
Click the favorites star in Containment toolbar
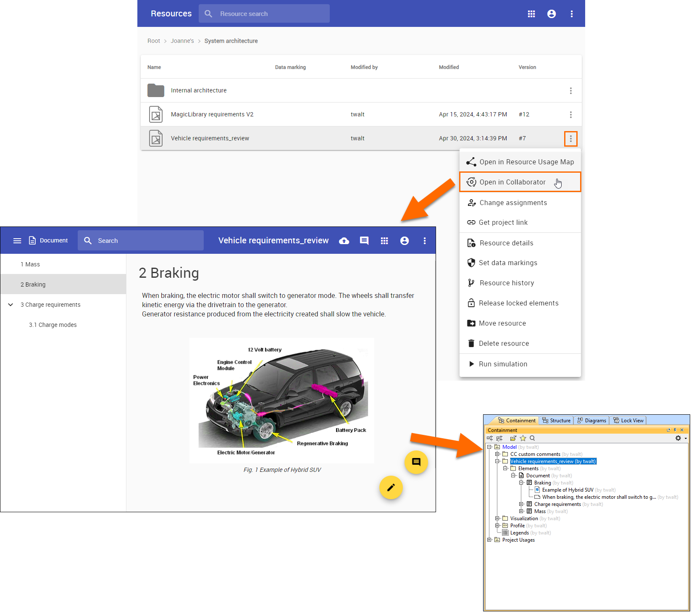[523, 438]
